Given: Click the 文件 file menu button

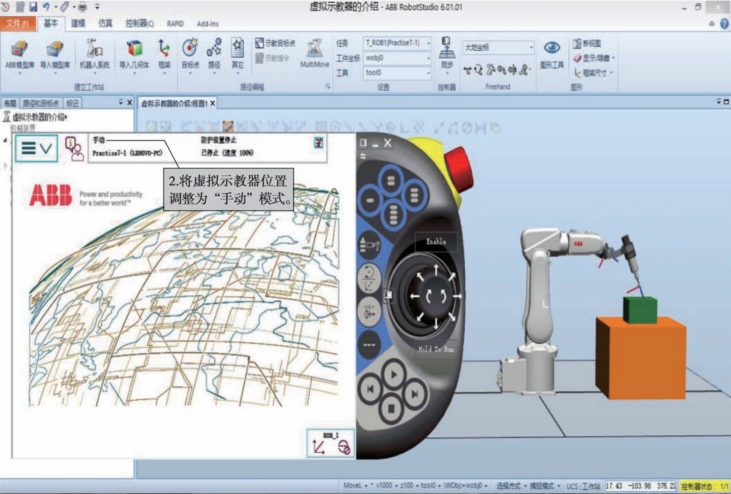Looking at the screenshot, I should tap(17, 21).
